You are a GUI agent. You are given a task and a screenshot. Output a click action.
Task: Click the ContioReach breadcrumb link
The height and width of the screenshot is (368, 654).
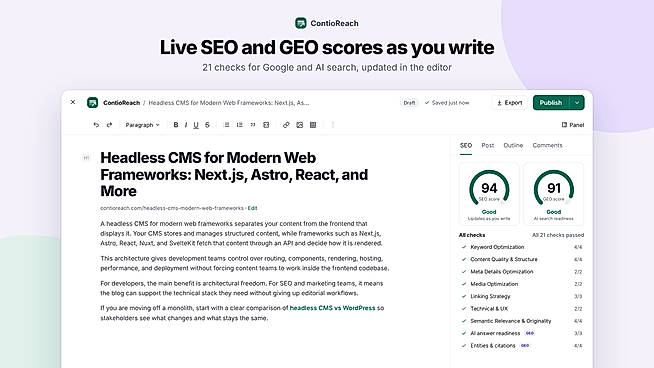121,103
